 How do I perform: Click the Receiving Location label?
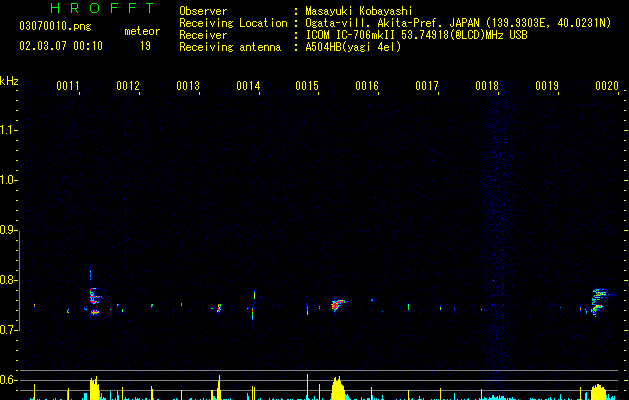coord(233,23)
